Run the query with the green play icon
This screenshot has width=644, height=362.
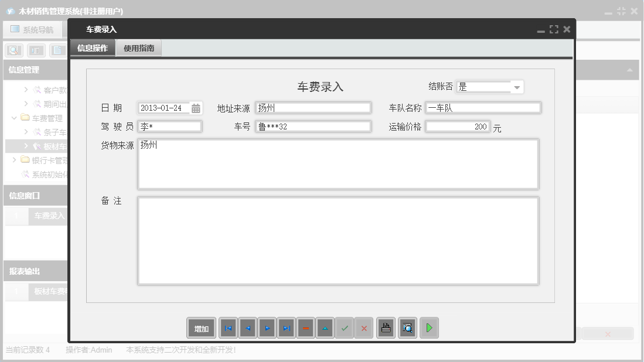[x=429, y=327]
